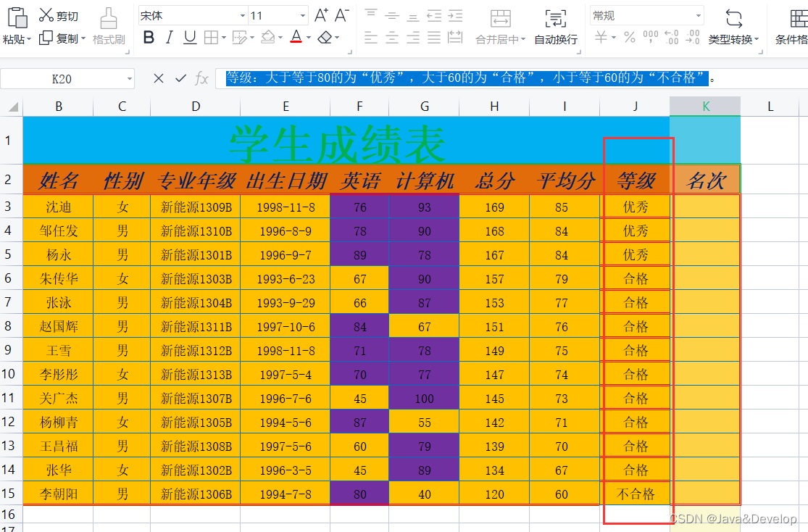Viewport: 808px width, 532px height.
Task: Apply the red font color button
Action: coord(296,37)
